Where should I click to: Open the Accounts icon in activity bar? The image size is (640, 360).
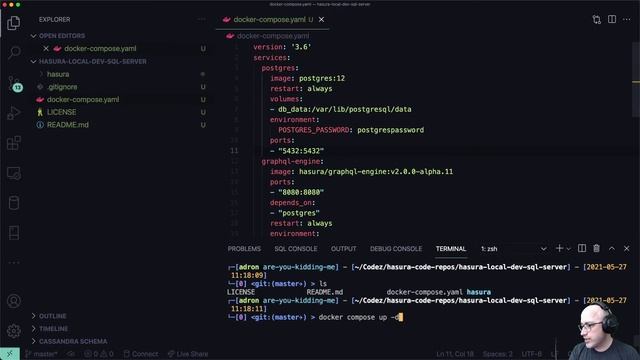pyautogui.click(x=13, y=301)
